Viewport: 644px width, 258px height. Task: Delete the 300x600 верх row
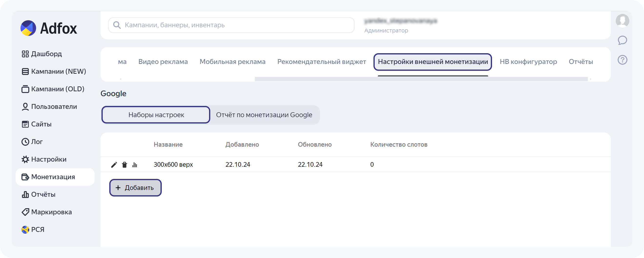(x=124, y=165)
